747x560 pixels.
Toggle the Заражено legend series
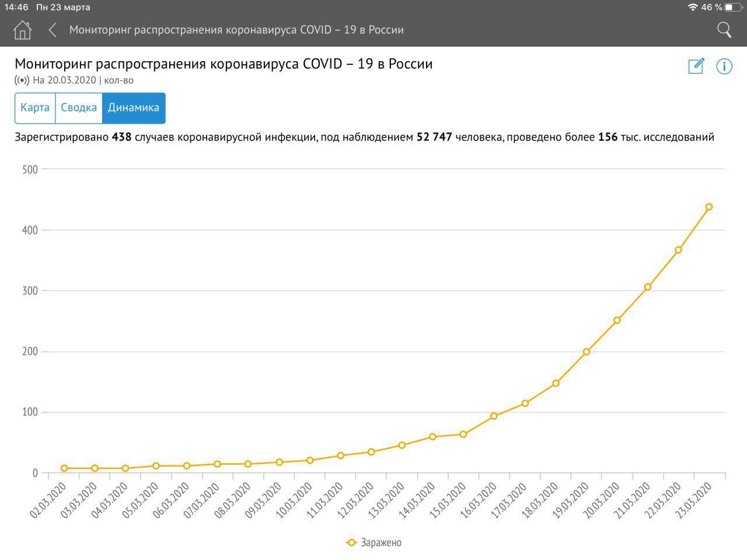tap(373, 542)
